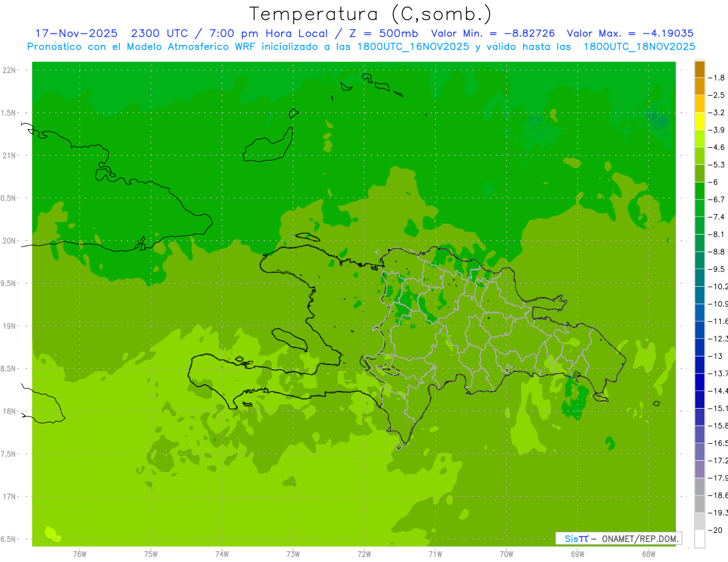Click the title 'Temperatura (C,somb.)'
This screenshot has height=562, width=728.
pos(370,14)
